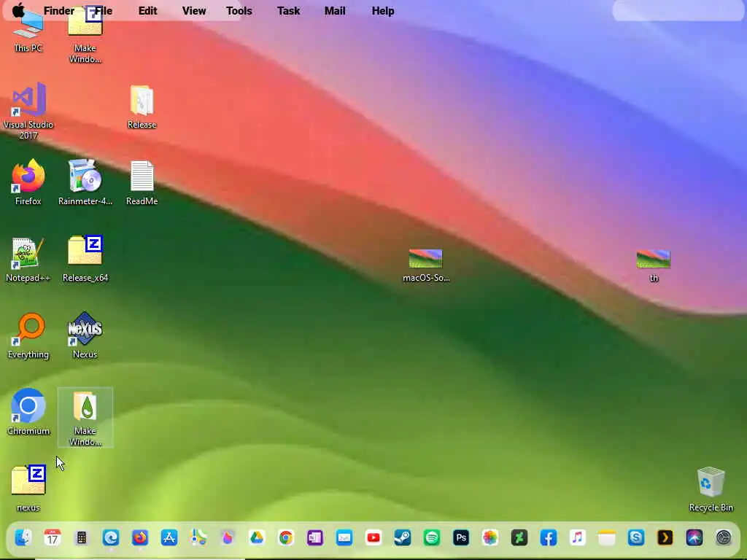747x560 pixels.
Task: Select the highlighted Make Windo... droplet folder
Action: coord(85,417)
